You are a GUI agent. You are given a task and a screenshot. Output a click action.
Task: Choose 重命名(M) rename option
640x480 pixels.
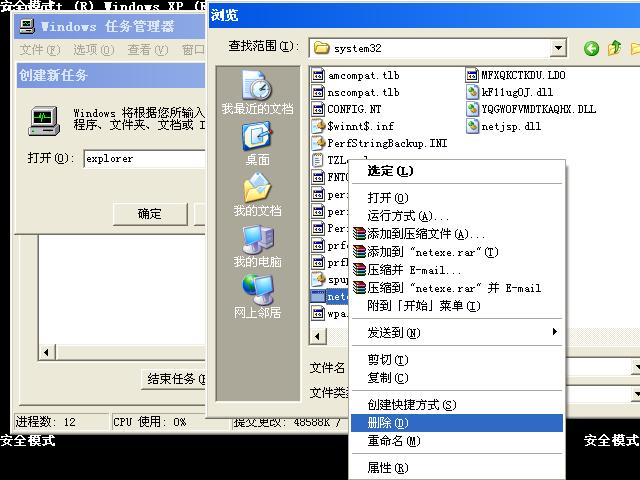click(x=456, y=441)
